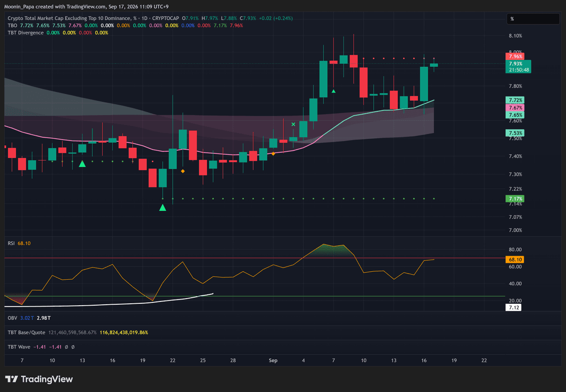Click the 7.40% level on price scale
This screenshot has width=566, height=392.
(516, 157)
